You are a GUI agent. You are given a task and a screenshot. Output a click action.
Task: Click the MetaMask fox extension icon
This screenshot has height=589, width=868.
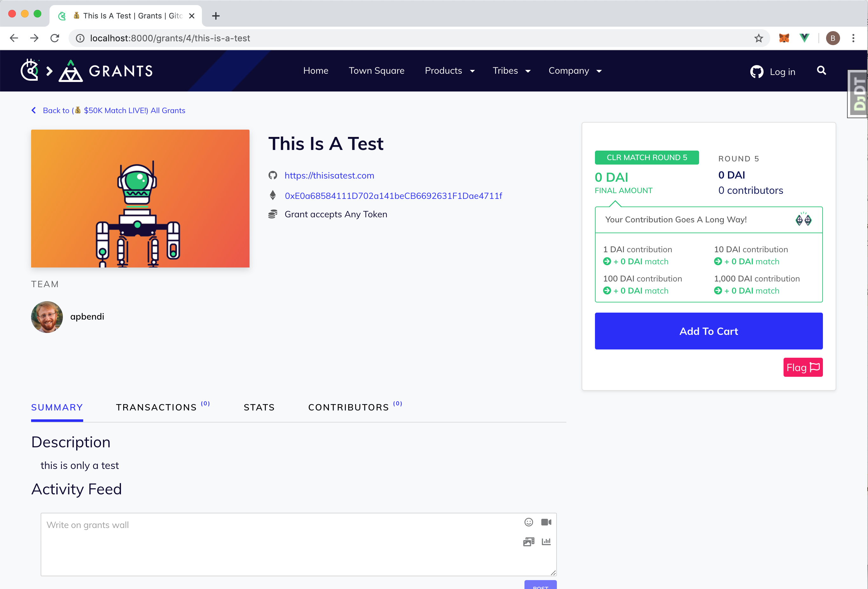click(784, 38)
